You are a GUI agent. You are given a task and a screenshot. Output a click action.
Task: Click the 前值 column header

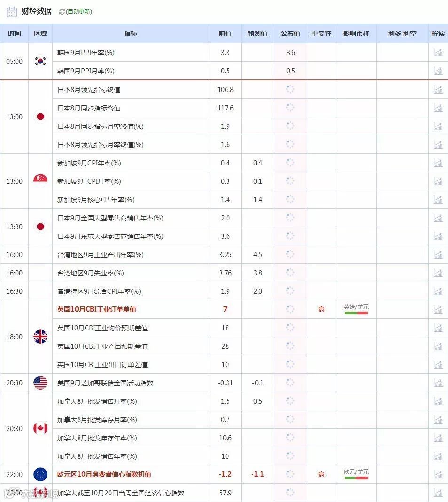click(225, 33)
